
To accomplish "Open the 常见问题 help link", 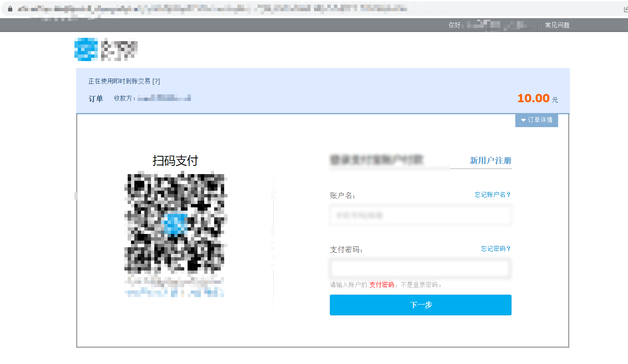I will point(557,25).
